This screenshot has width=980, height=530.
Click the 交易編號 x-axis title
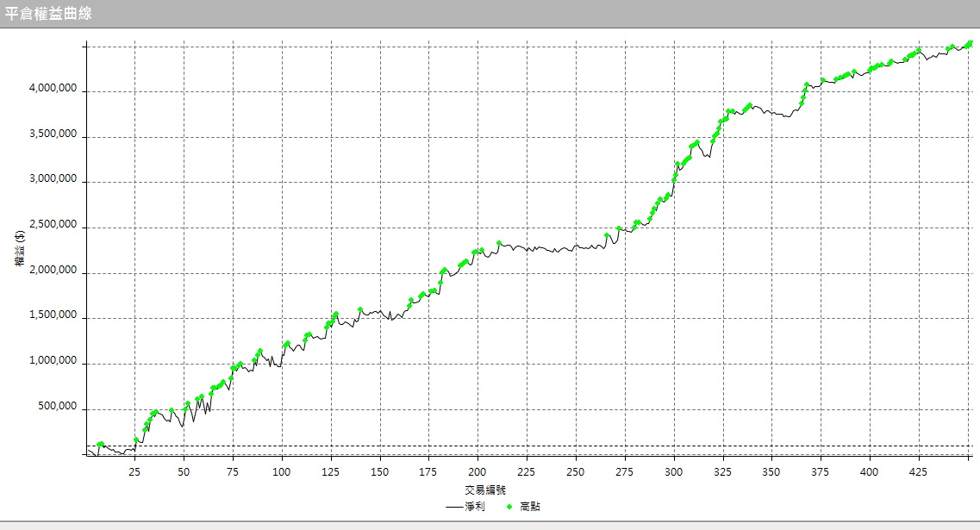click(485, 490)
